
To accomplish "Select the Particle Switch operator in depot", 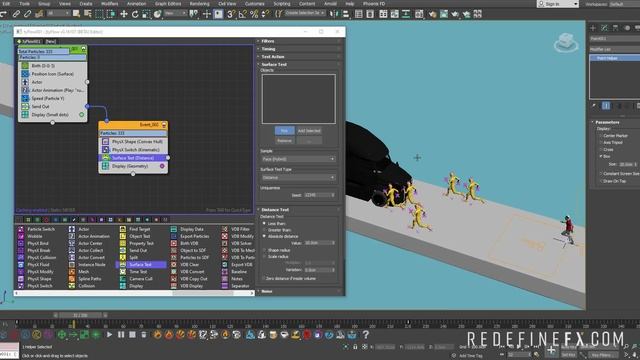I will click(37, 229).
